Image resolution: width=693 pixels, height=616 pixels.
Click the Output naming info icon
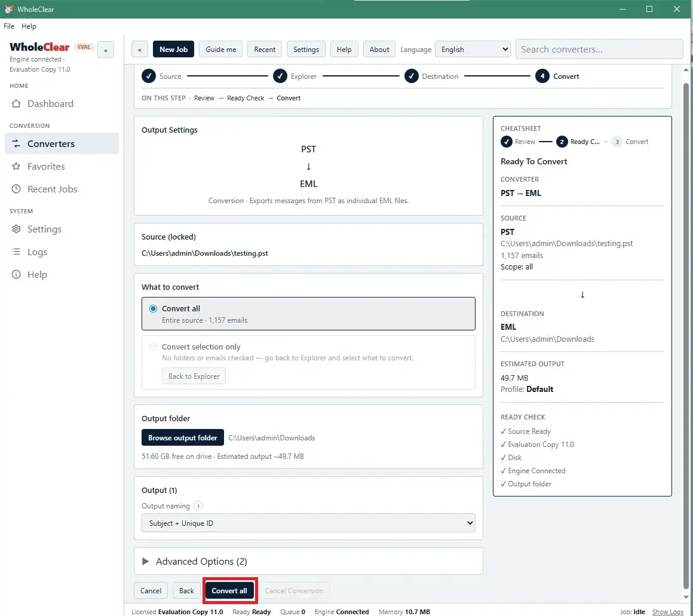click(198, 505)
